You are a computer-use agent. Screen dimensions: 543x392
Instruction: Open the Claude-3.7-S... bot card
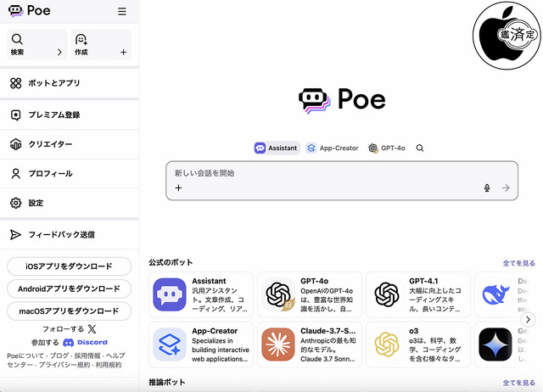310,344
